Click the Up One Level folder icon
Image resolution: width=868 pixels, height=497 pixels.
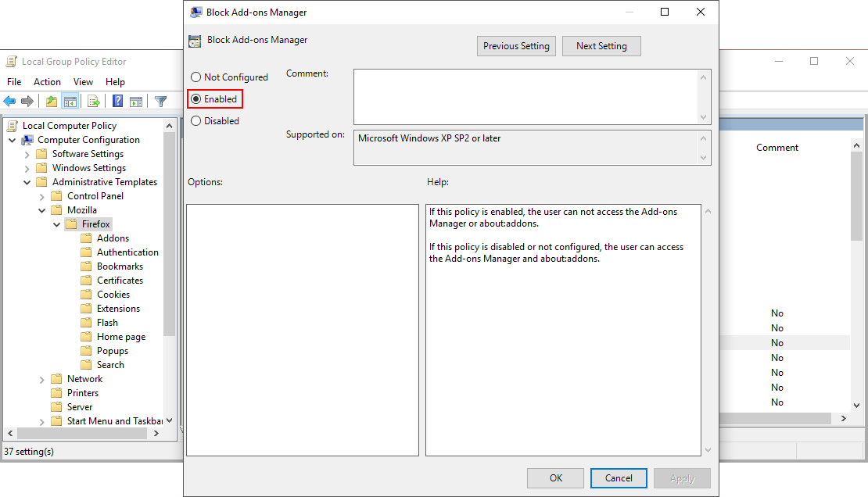52,102
